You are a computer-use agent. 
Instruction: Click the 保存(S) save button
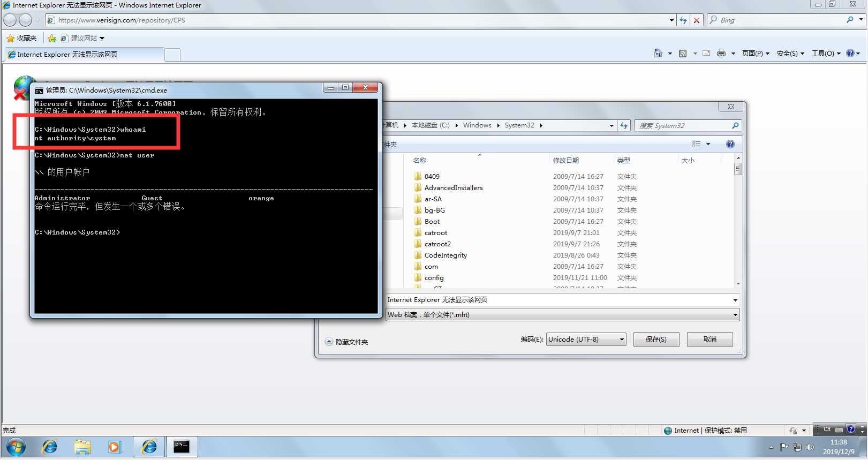click(x=656, y=340)
